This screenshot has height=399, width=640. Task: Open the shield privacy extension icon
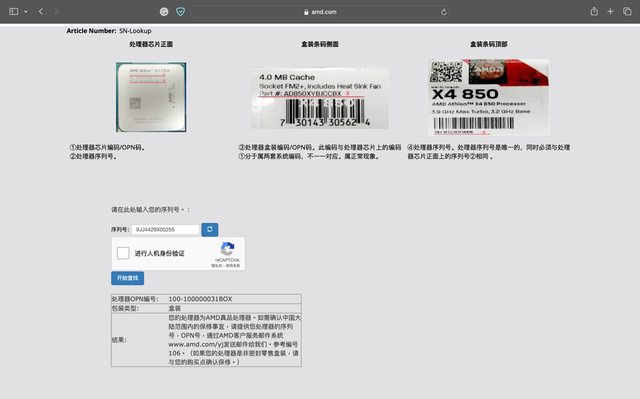(180, 12)
